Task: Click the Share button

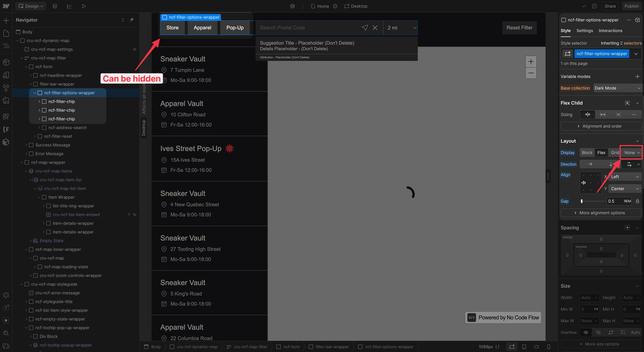Action: coord(610,6)
